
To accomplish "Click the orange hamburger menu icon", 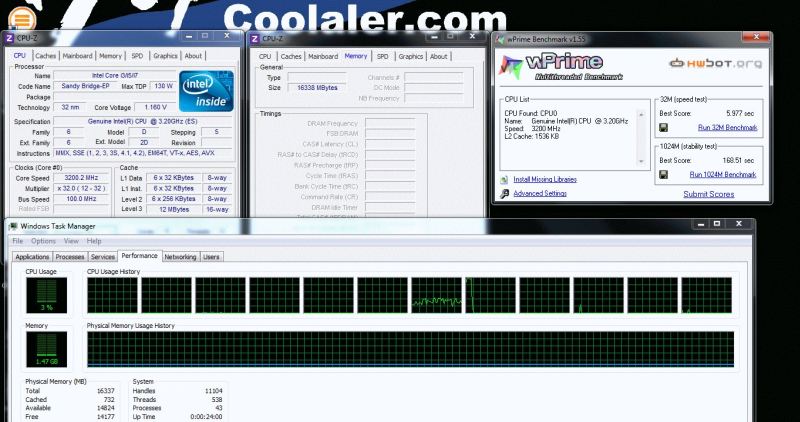I will point(22,19).
